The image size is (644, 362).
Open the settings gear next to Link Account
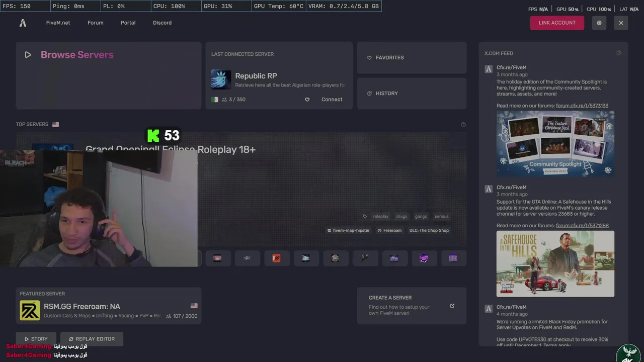[x=599, y=23]
